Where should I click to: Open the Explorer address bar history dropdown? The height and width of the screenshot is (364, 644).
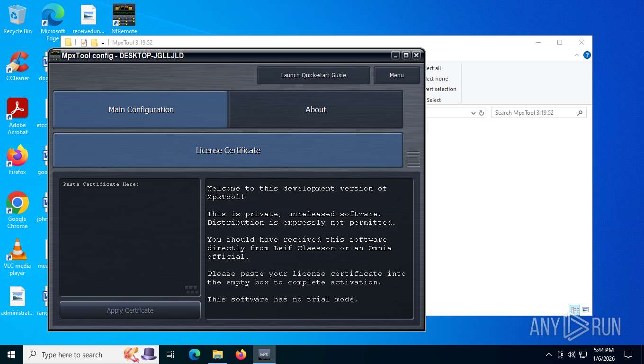(x=474, y=113)
